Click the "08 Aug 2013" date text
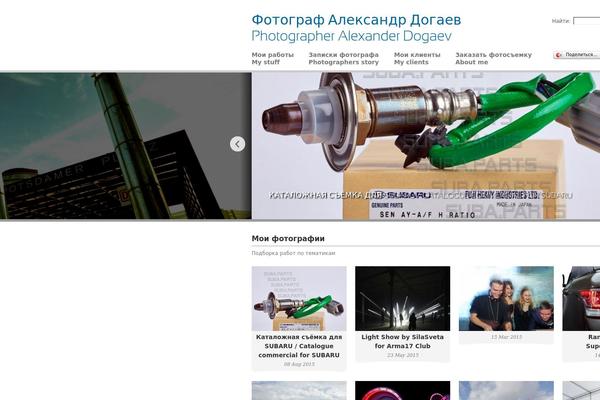600x400 pixels. click(299, 364)
